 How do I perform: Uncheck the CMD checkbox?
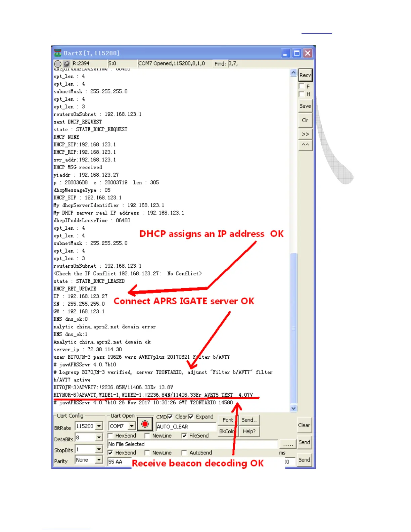[x=170, y=417]
